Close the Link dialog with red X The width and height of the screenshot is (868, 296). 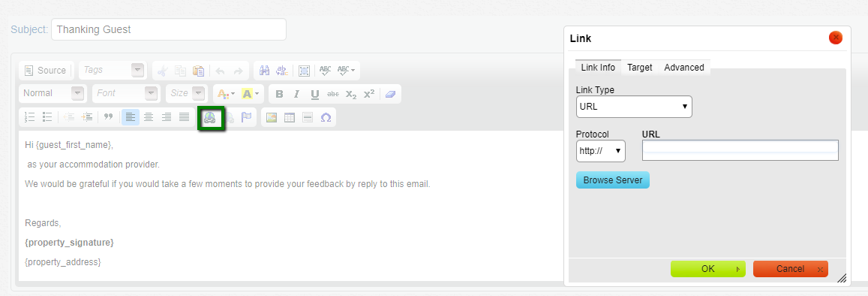pyautogui.click(x=835, y=38)
